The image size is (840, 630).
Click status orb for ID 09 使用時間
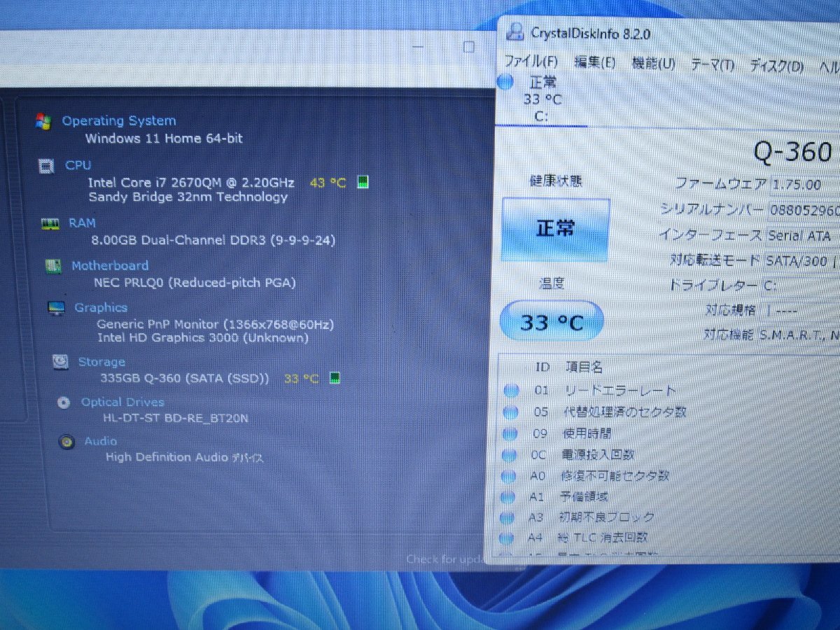click(511, 433)
